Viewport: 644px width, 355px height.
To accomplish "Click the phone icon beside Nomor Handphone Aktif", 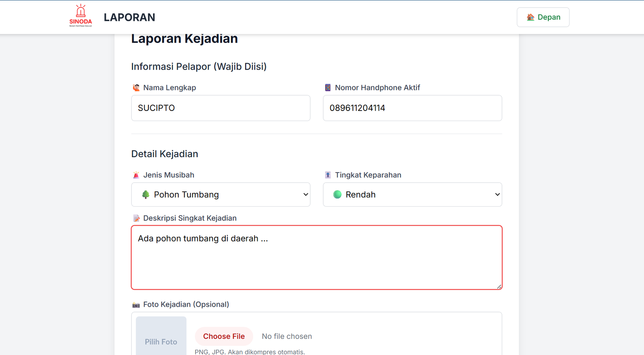I will (328, 88).
